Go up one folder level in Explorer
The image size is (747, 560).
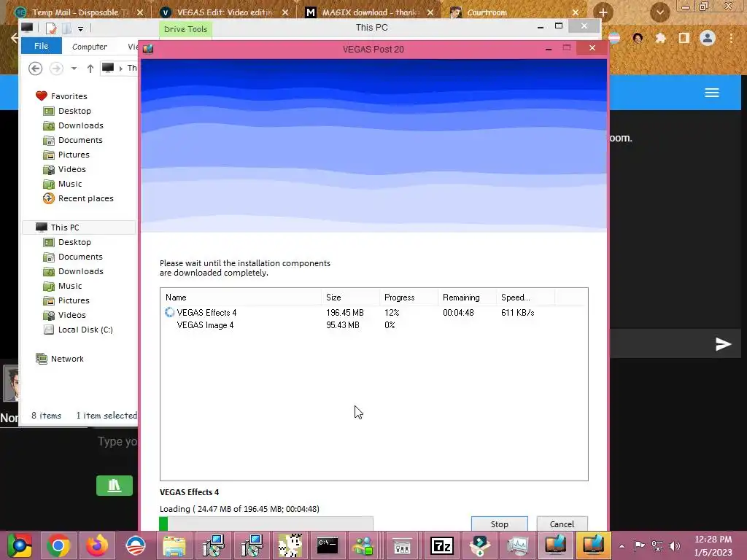click(x=90, y=69)
